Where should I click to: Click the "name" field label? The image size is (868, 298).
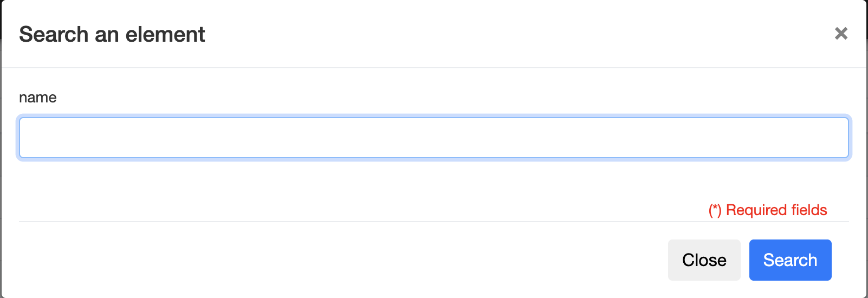[38, 98]
